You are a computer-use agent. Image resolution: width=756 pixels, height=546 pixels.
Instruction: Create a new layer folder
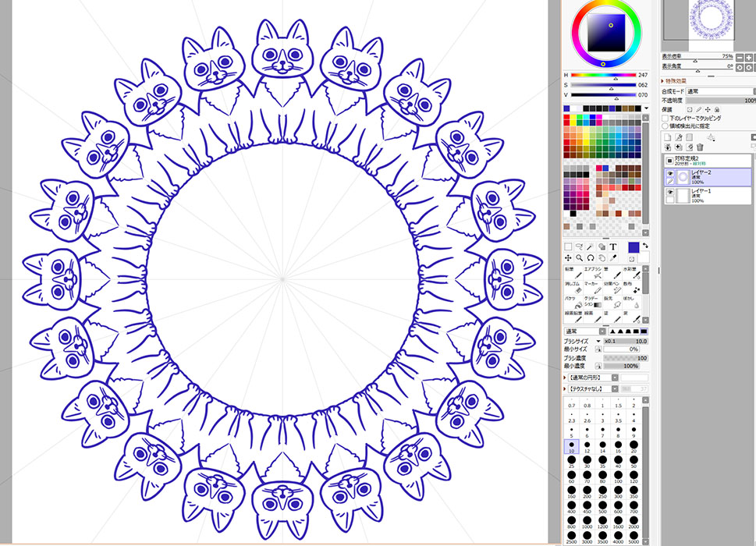(x=690, y=137)
